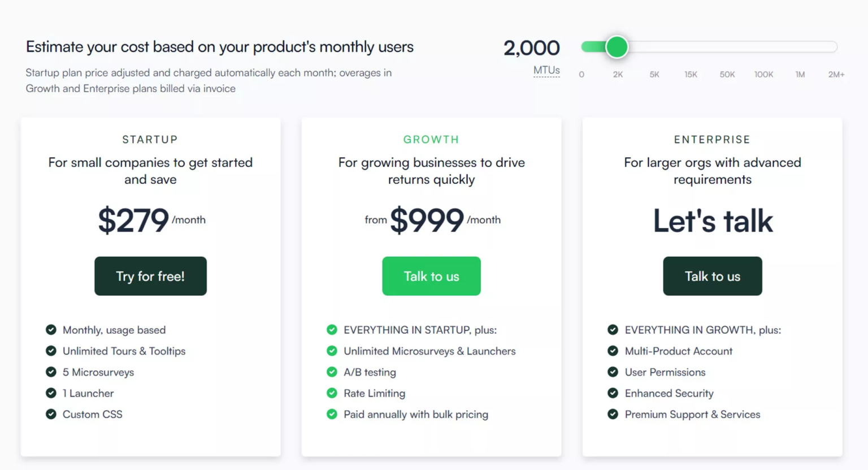Image resolution: width=868 pixels, height=470 pixels.
Task: Click the GROWTH plan heading
Action: coord(431,139)
